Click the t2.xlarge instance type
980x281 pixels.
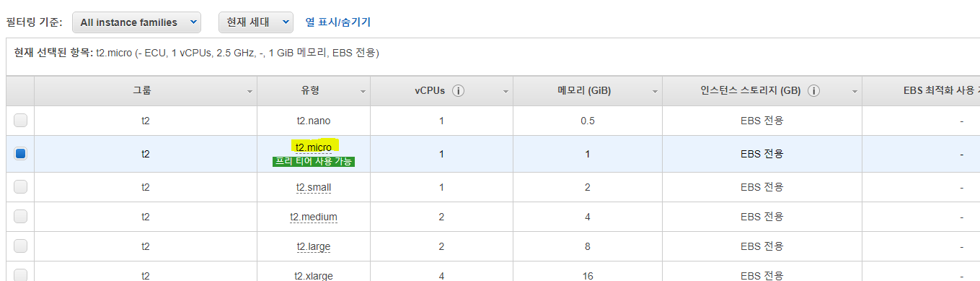(314, 275)
